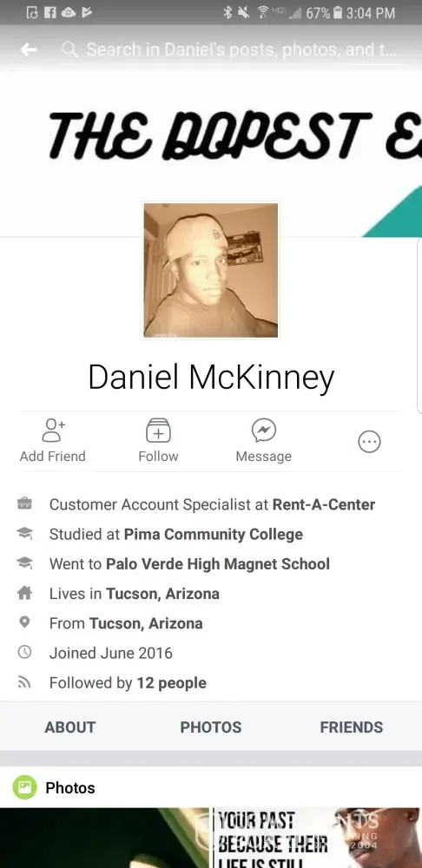Image resolution: width=422 pixels, height=868 pixels.
Task: Tap the search magnifier icon
Action: [69, 49]
